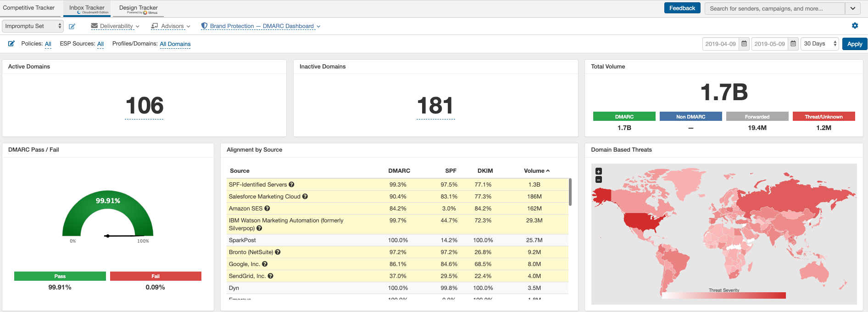Open the Impromptu Set selector
Image resolution: width=868 pixels, height=312 pixels.
33,26
